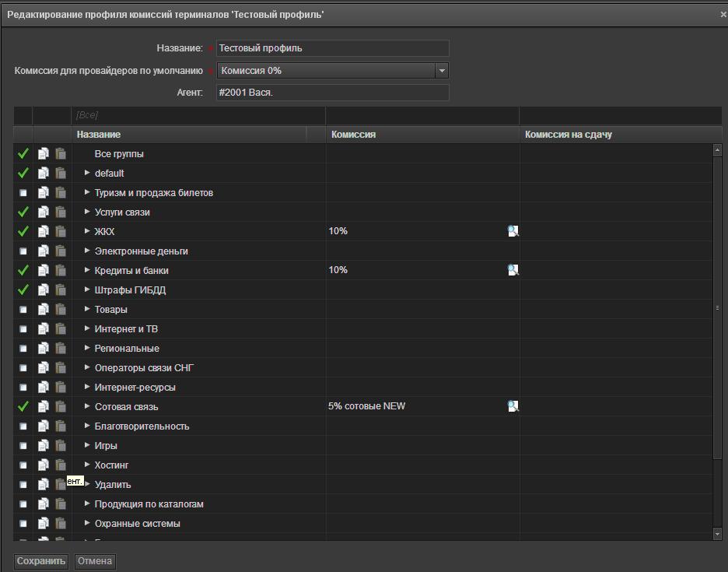Uncheck the green checkmark for Штрафы ГИБДД
Viewport: 728px width, 572px height.
click(23, 290)
